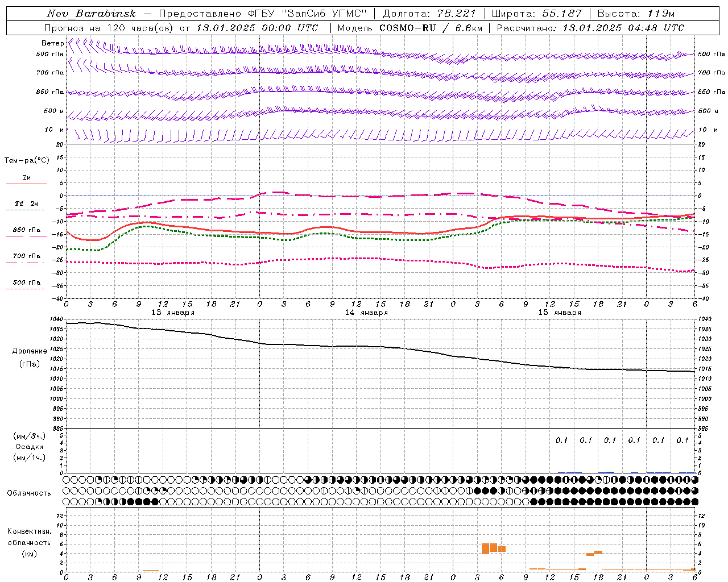Screen dimensions: 728x582
Task: Click the '15 января' date label
Action: 560,313
